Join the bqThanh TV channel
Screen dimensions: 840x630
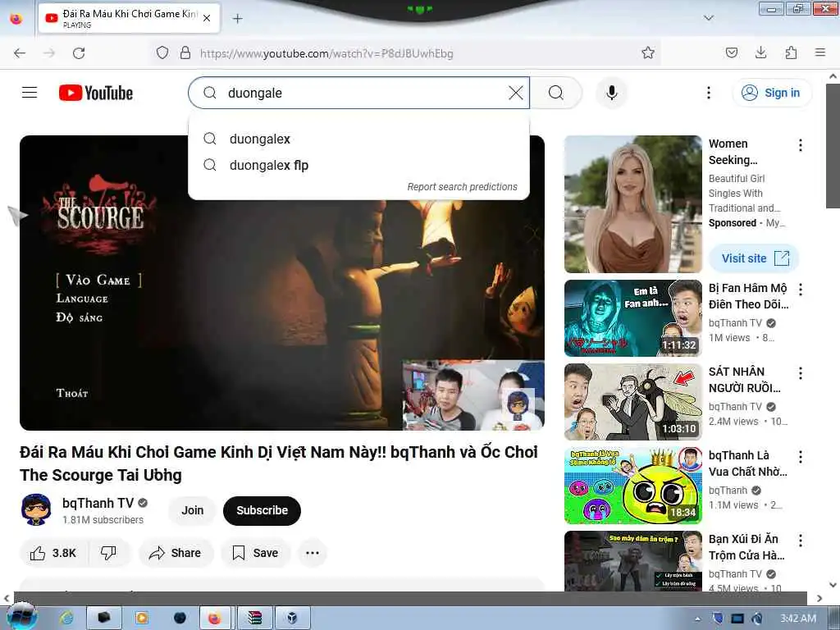pyautogui.click(x=192, y=510)
